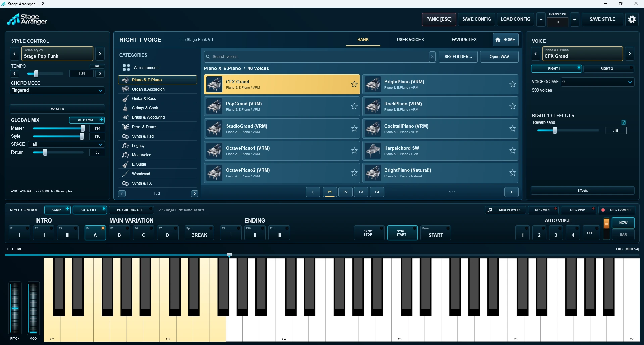
Task: Open the FAVOURITES tab
Action: click(x=464, y=40)
